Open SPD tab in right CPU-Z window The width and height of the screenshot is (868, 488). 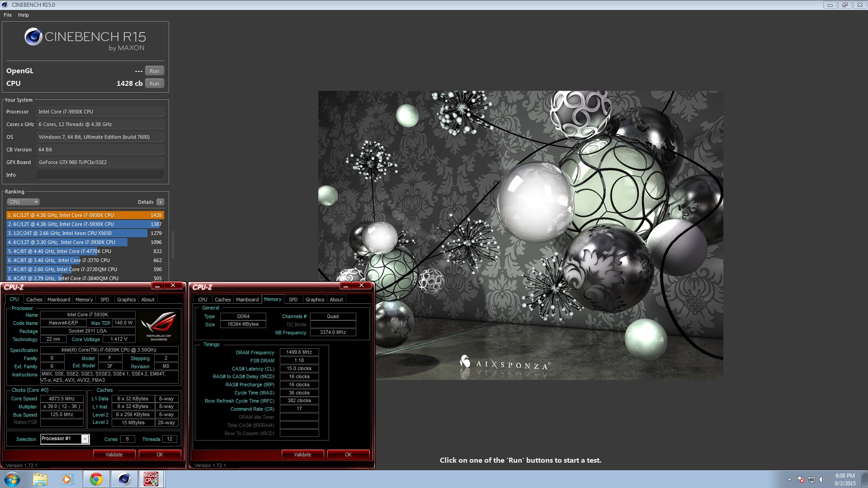click(293, 300)
